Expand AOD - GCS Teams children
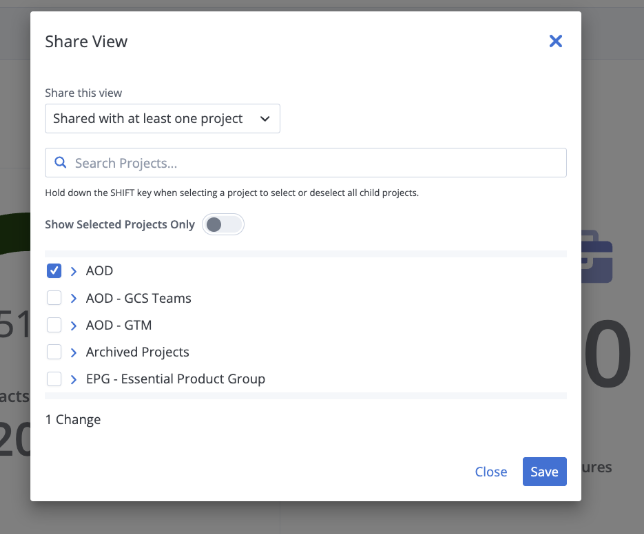The width and height of the screenshot is (644, 534). point(74,298)
